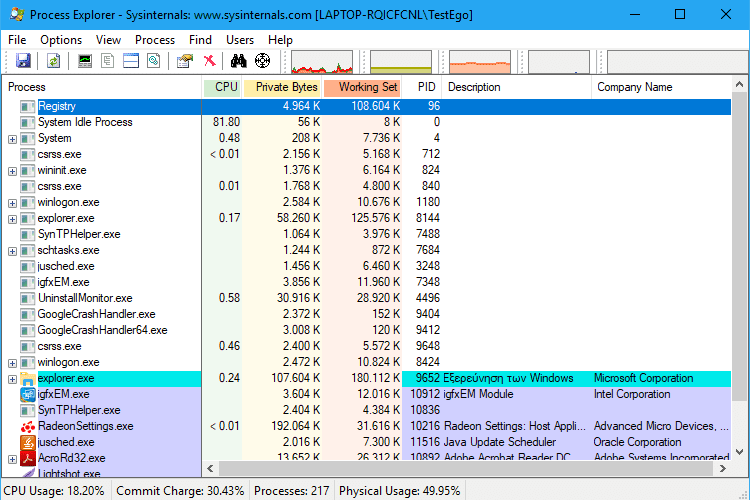Image resolution: width=750 pixels, height=500 pixels.
Task: Open the Users menu
Action: (240, 40)
